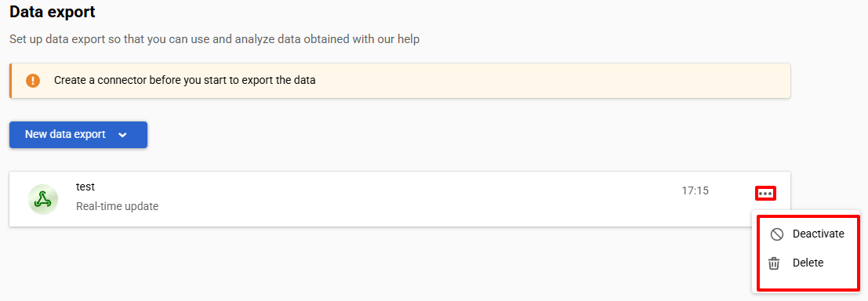Open the three-dot options menu icon
868x301 pixels.
point(765,193)
